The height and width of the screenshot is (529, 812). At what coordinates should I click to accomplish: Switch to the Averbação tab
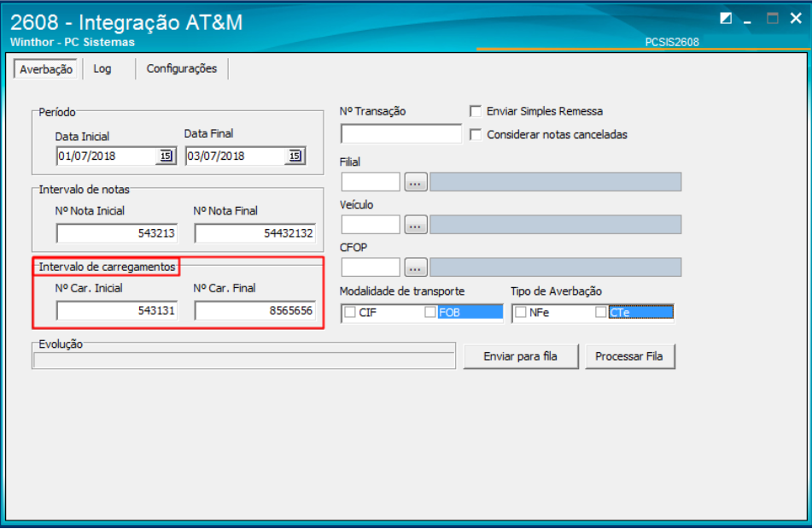pyautogui.click(x=45, y=69)
